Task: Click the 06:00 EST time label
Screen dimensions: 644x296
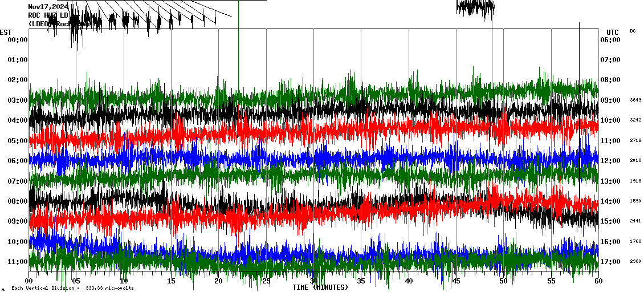Action: 18,161
